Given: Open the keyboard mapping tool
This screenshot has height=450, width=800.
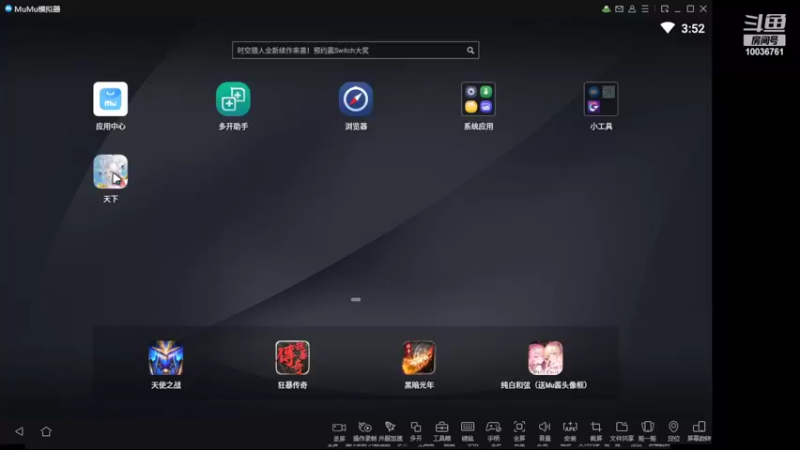Looking at the screenshot, I should point(467,431).
